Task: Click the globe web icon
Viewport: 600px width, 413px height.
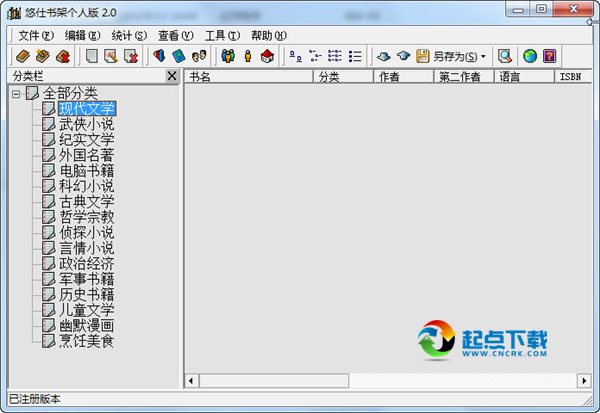Action: pos(530,56)
